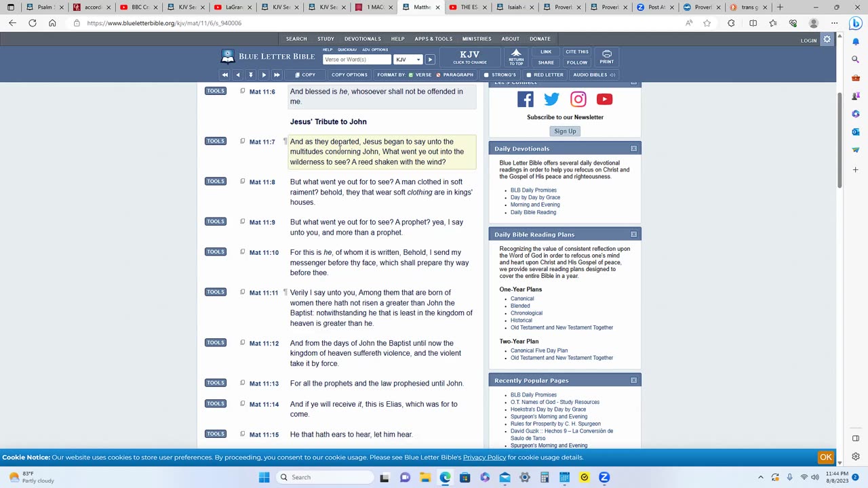The width and height of the screenshot is (868, 488).
Task: Open weather widget in taskbar
Action: 31,477
